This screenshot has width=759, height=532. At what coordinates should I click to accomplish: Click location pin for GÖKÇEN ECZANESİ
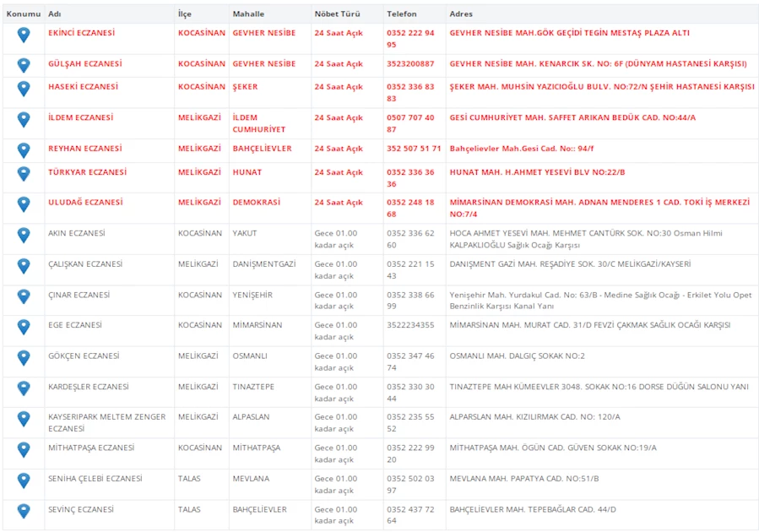point(24,358)
